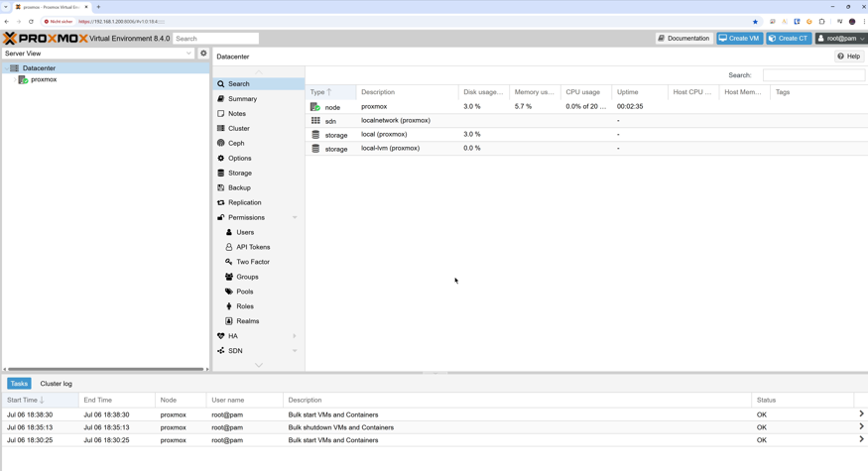Open the Documentation link
The height and width of the screenshot is (471, 868).
pos(683,39)
